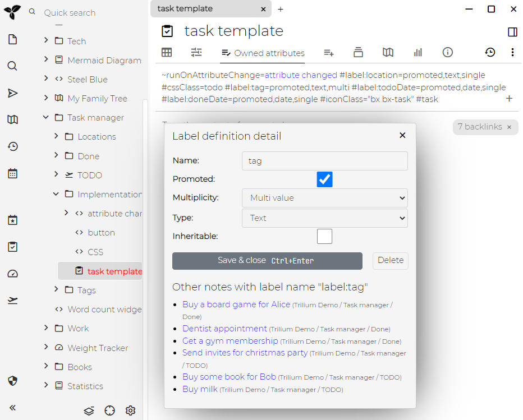Enable the Inheritable checkbox
The height and width of the screenshot is (420, 523).
(324, 236)
